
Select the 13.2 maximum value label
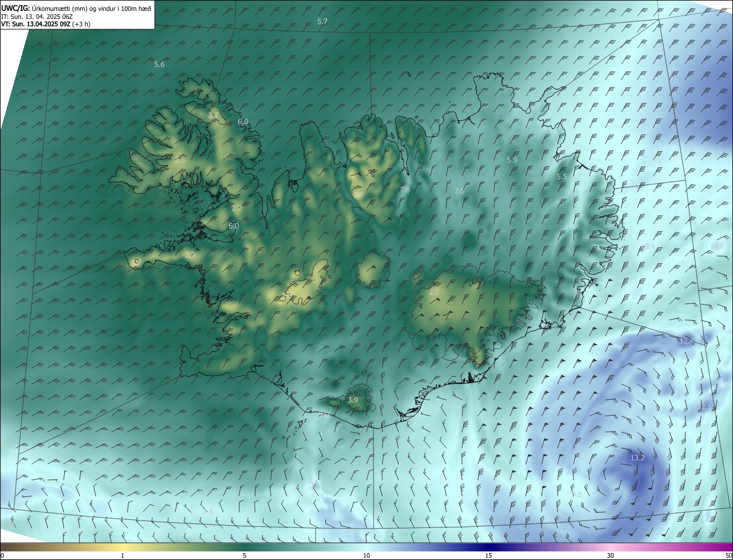click(x=637, y=458)
